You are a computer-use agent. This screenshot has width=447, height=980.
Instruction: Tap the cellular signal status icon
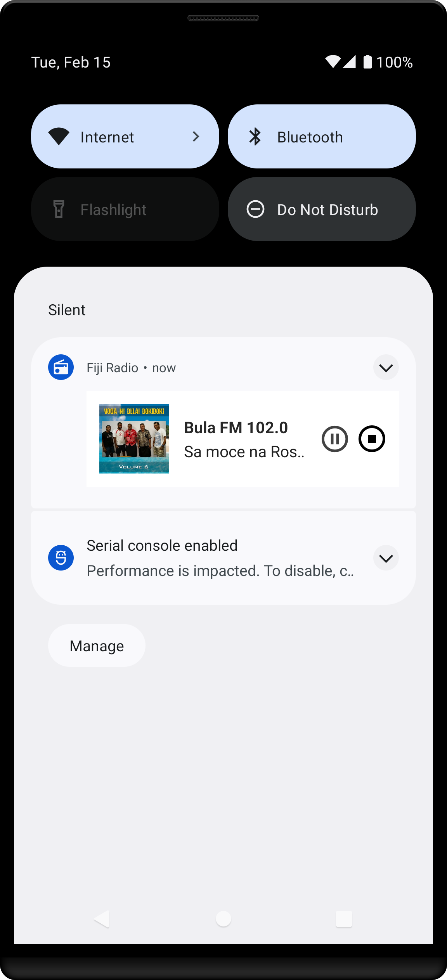click(349, 62)
